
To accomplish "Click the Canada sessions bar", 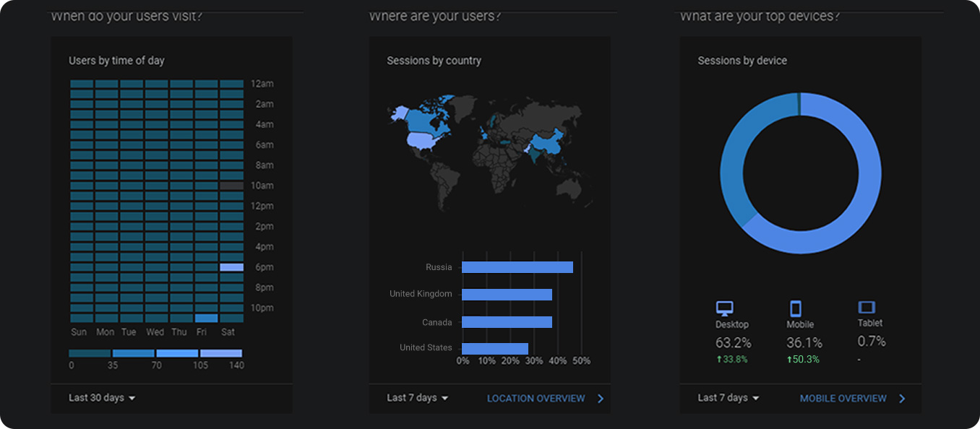I will pyautogui.click(x=507, y=322).
